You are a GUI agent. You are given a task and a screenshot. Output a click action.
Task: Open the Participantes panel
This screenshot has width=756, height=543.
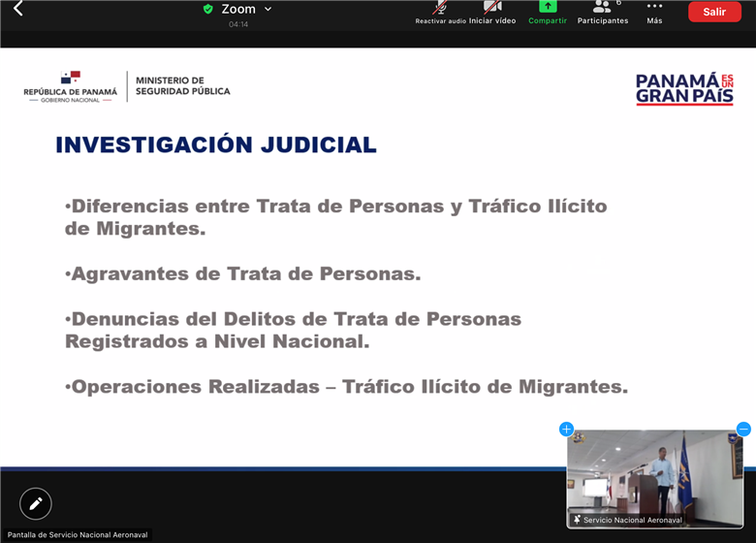pos(603,13)
